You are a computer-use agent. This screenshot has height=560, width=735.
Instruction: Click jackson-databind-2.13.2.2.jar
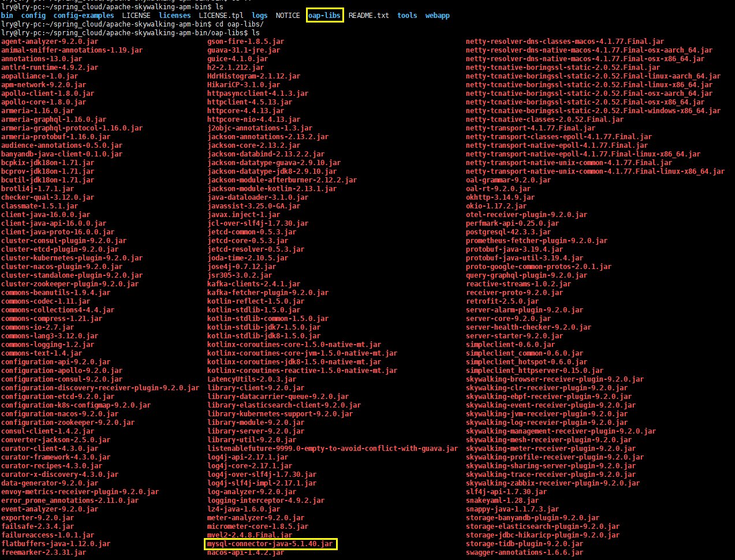point(266,154)
